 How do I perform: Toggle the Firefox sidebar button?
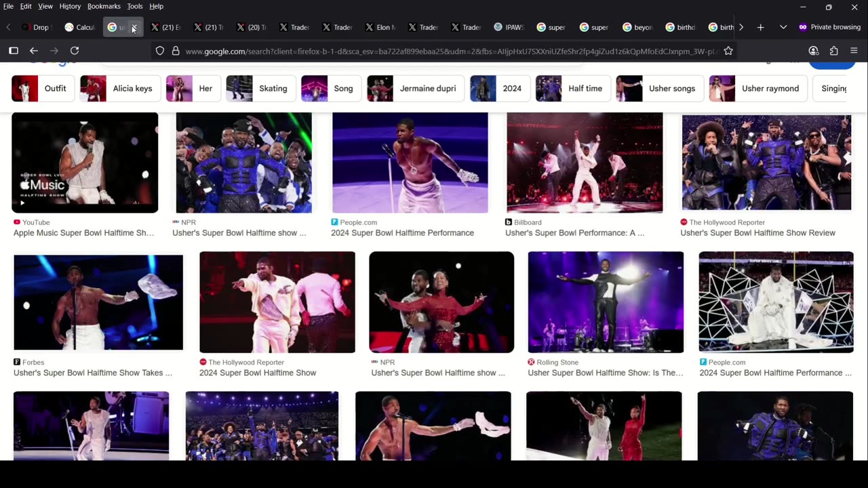[x=14, y=51]
